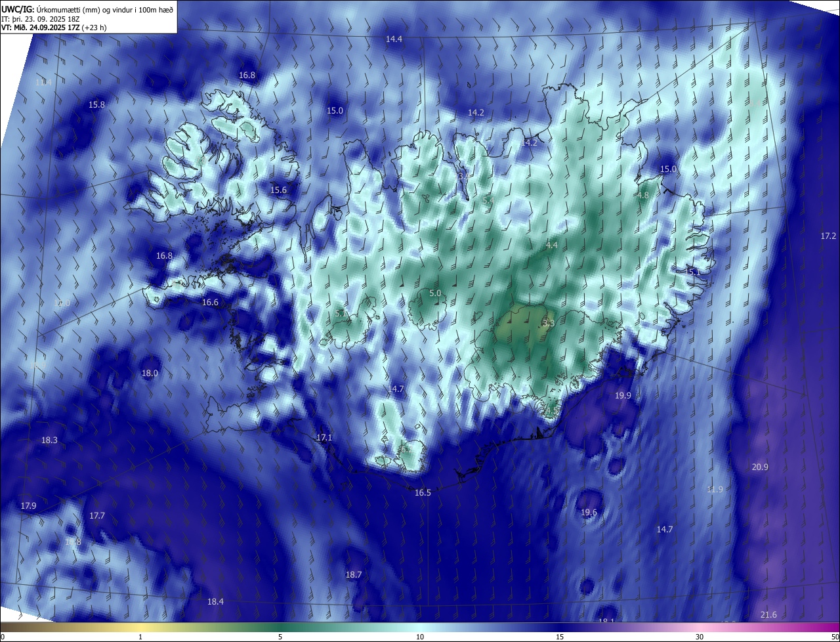The image size is (840, 642).
Task: Click the title text 'Úrkomumætti (mm) og vindur i 100m hæð'
Action: 105,9
